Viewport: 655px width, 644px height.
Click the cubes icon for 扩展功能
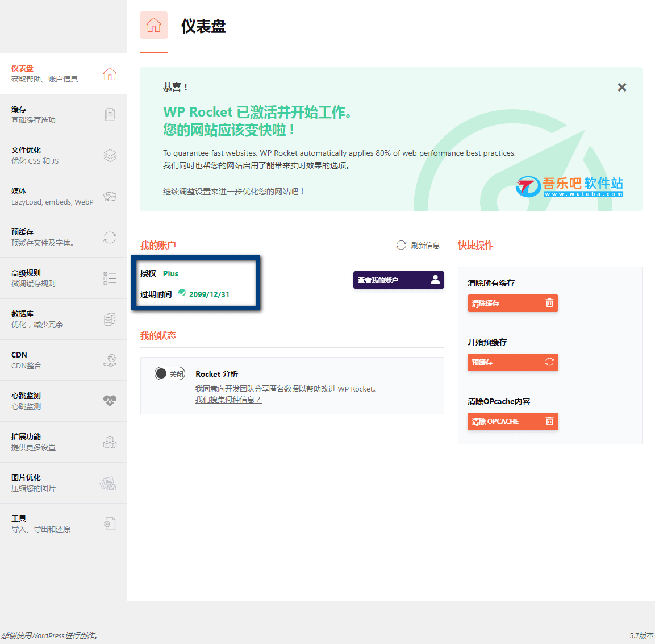click(110, 442)
